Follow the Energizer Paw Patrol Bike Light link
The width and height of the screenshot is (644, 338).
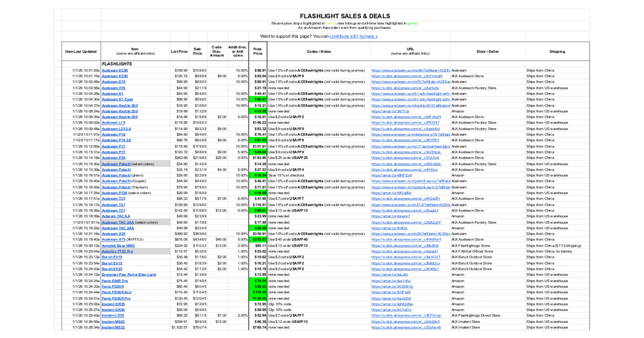[x=129, y=275]
